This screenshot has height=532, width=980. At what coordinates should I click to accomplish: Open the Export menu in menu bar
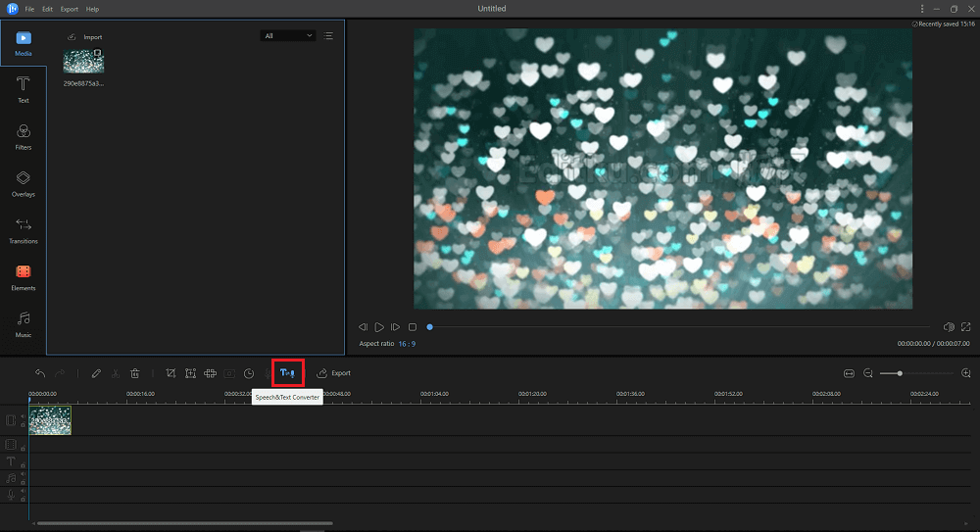pyautogui.click(x=69, y=9)
